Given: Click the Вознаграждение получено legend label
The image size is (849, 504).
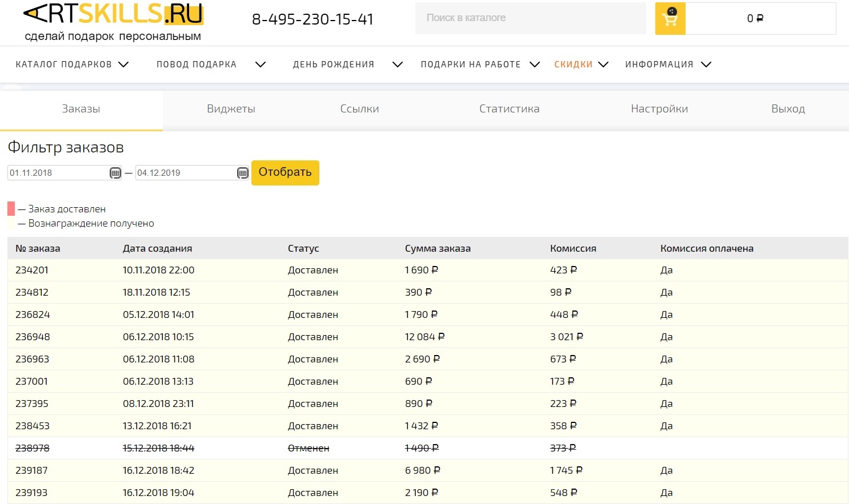Looking at the screenshot, I should pyautogui.click(x=91, y=223).
